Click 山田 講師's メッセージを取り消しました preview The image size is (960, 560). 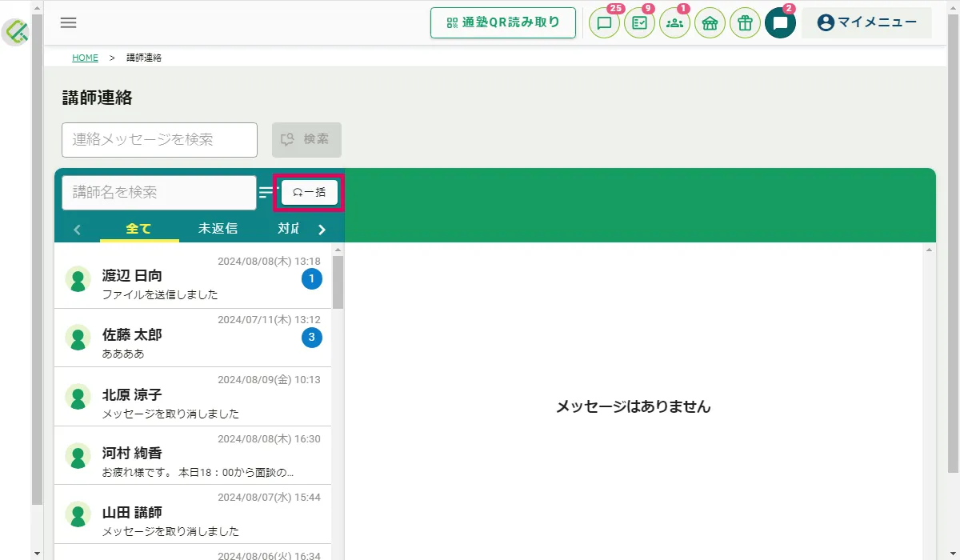click(x=170, y=531)
